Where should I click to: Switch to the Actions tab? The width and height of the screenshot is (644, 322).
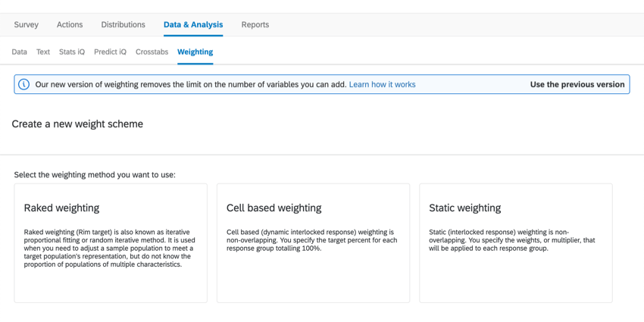click(70, 25)
